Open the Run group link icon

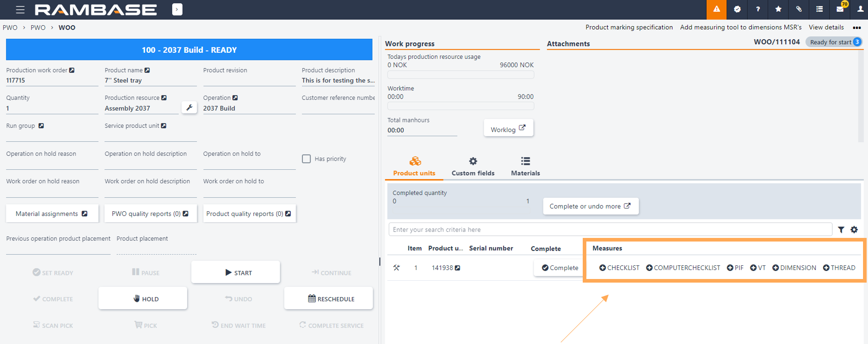click(41, 126)
